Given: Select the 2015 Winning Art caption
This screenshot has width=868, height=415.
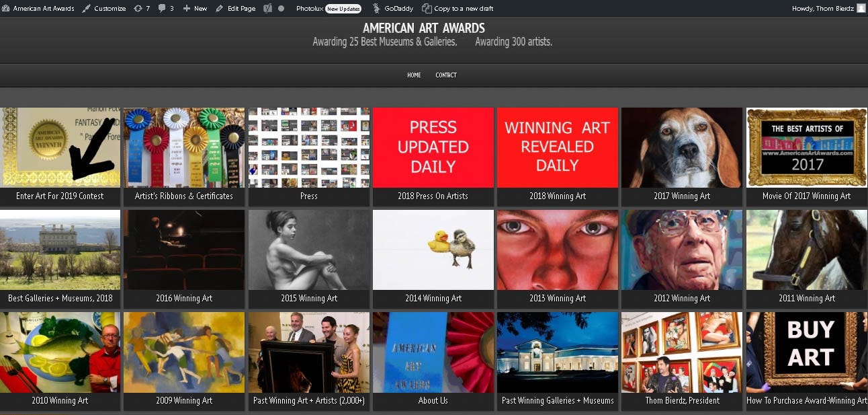Looking at the screenshot, I should pos(309,299).
